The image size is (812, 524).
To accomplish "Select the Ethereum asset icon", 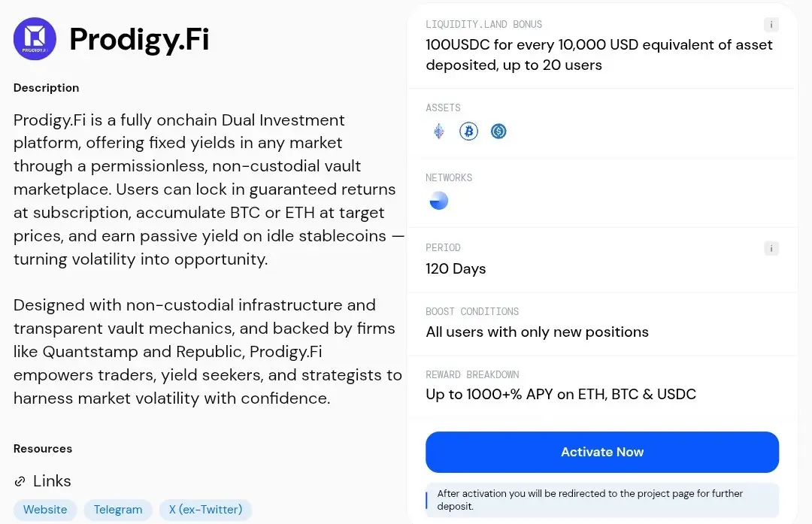I will coord(438,132).
